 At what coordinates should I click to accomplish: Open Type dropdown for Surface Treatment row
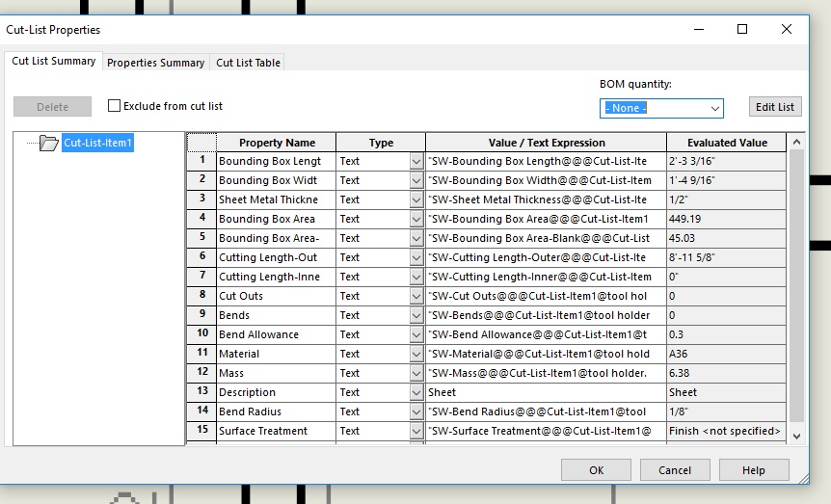pyautogui.click(x=416, y=431)
